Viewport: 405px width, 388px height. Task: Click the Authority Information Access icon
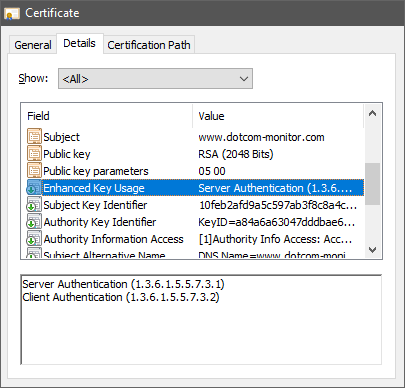34,239
